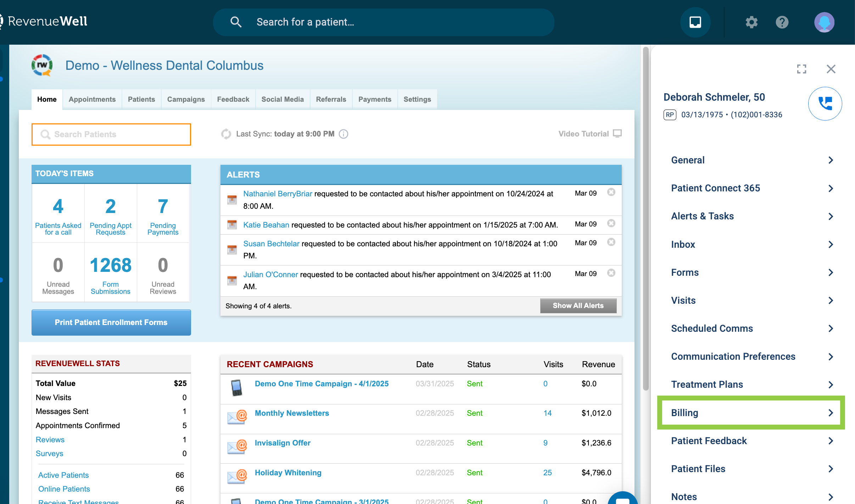Focus the Search for a patient field
855x504 pixels.
coord(384,22)
